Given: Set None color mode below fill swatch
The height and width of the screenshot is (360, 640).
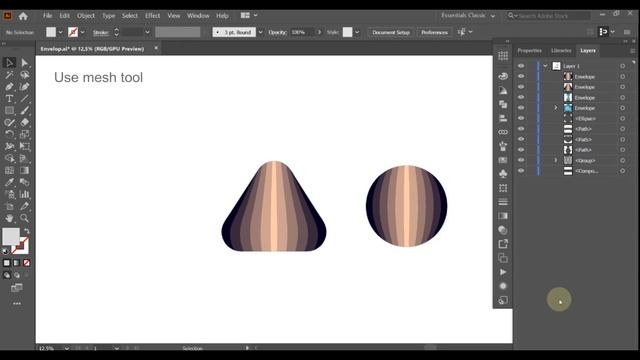Looking at the screenshot, I should tap(27, 263).
